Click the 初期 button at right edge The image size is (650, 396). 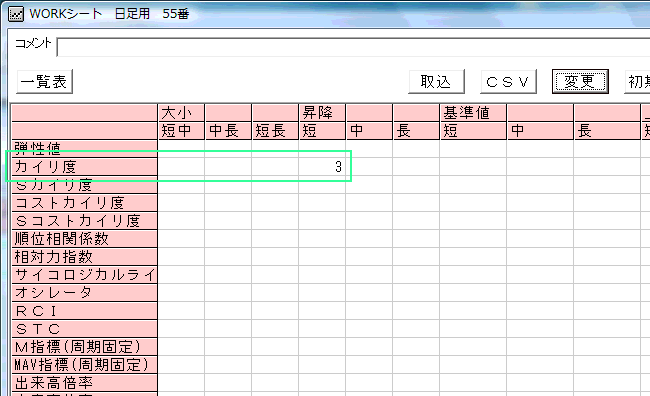pos(637,81)
